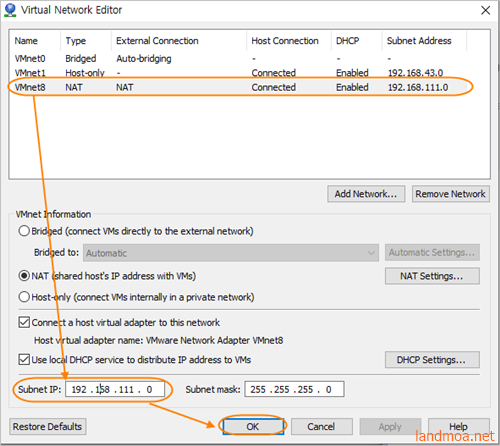Click into the Subnet IP field
Viewport: 500px width, 446px height.
[x=115, y=389]
